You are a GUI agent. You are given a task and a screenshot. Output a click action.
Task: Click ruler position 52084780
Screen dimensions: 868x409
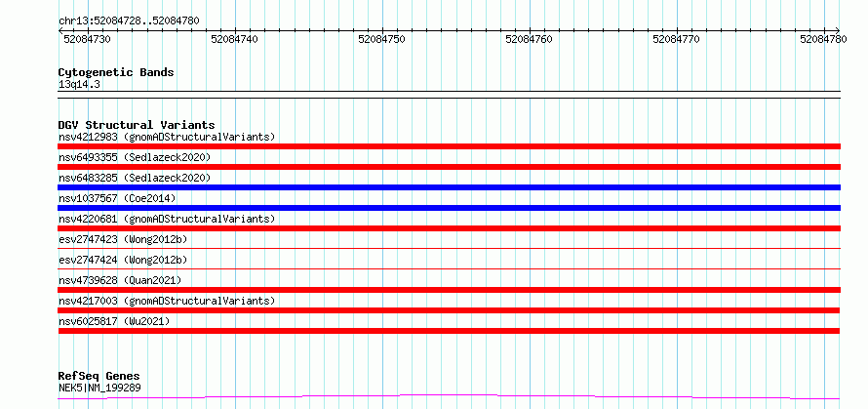tap(823, 39)
